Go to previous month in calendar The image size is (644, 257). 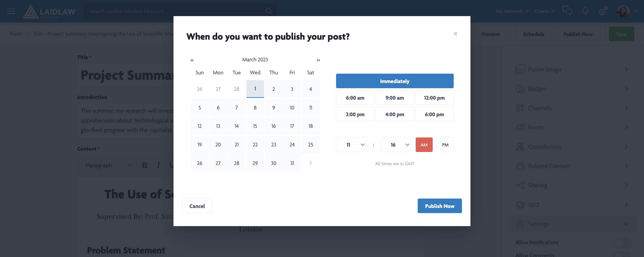pyautogui.click(x=192, y=60)
